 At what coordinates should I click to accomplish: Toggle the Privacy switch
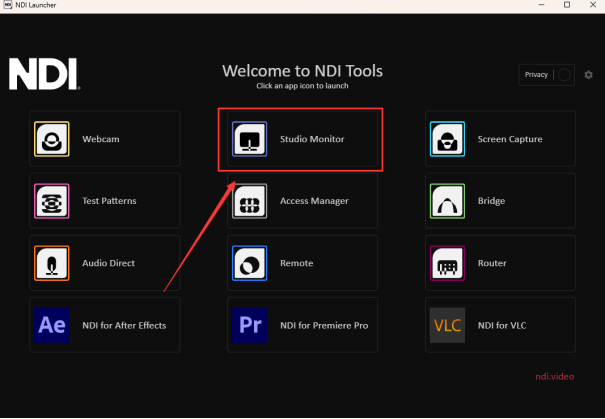pyautogui.click(x=564, y=74)
